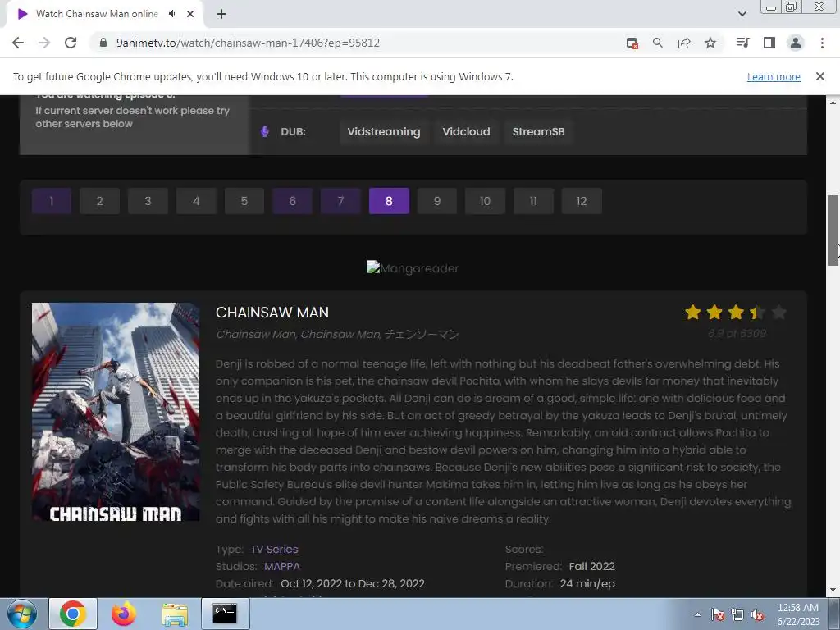Open Windows Explorer from the taskbar
This screenshot has height=630, width=840.
(175, 614)
